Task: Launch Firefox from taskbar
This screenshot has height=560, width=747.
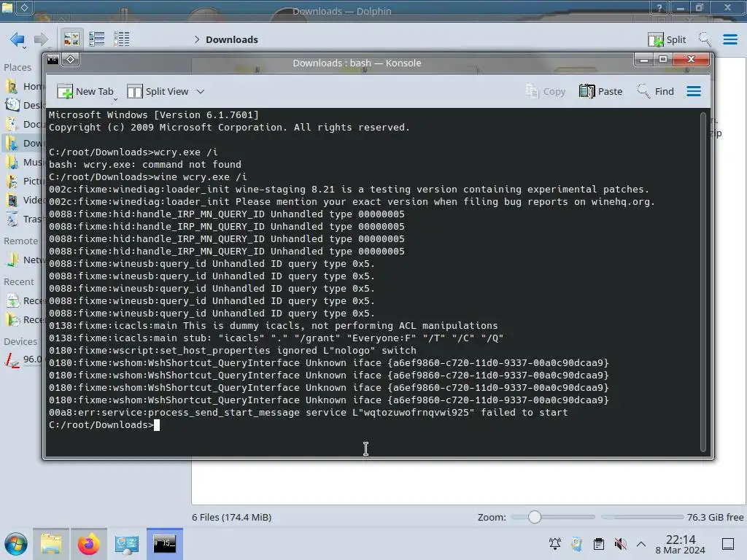Action: (88, 544)
